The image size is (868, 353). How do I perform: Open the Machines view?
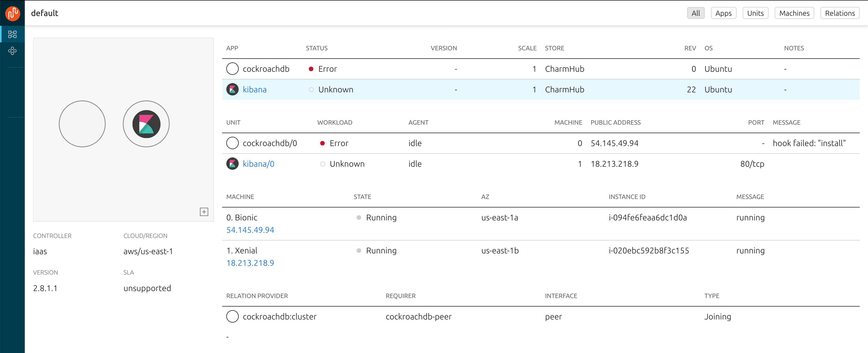[794, 13]
